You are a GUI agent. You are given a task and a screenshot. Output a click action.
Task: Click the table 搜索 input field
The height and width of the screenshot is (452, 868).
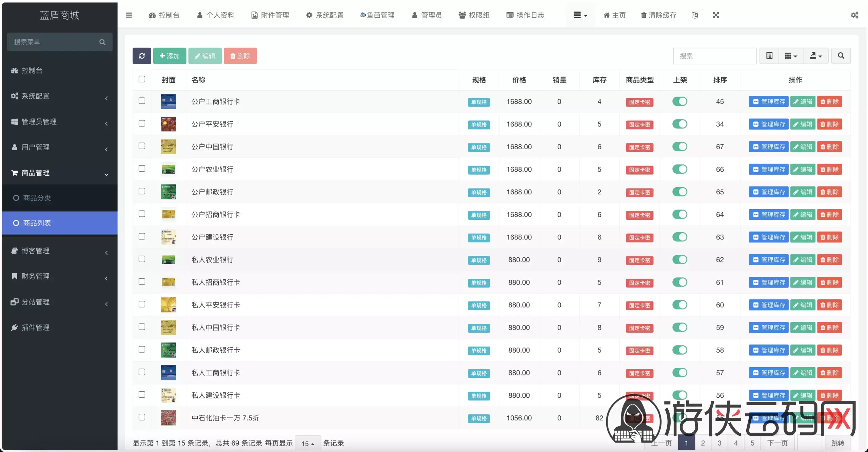(715, 56)
